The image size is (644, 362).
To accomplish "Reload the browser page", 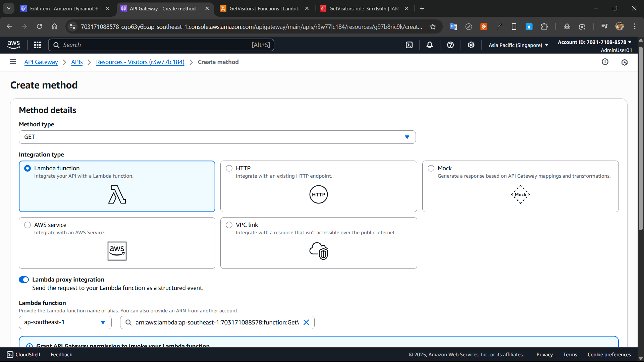I will 39,26.
